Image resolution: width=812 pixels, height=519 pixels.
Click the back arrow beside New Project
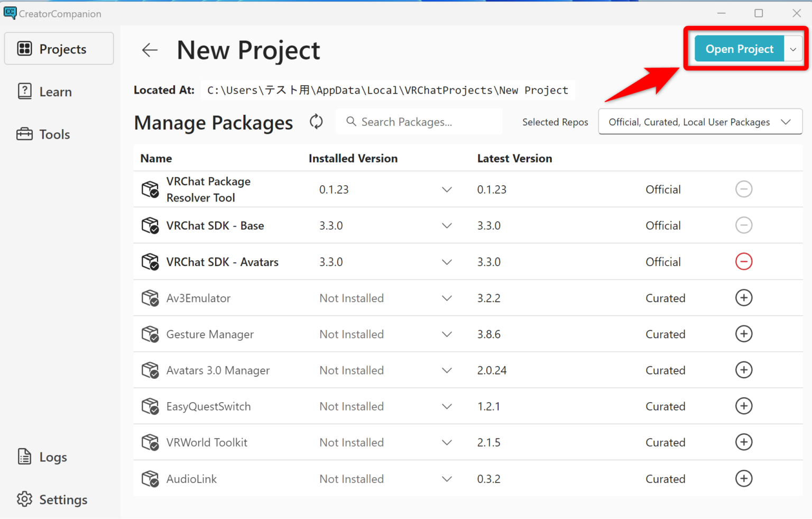(150, 50)
